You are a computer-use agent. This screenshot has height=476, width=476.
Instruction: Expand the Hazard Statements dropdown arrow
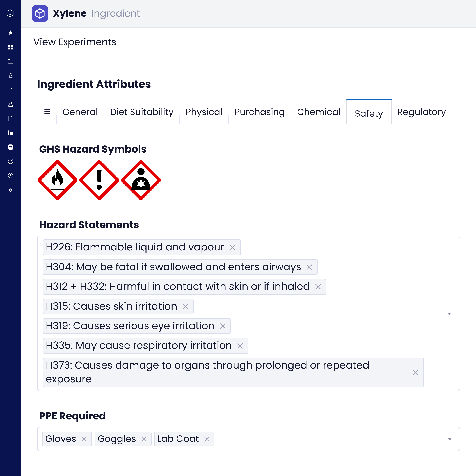(x=449, y=314)
